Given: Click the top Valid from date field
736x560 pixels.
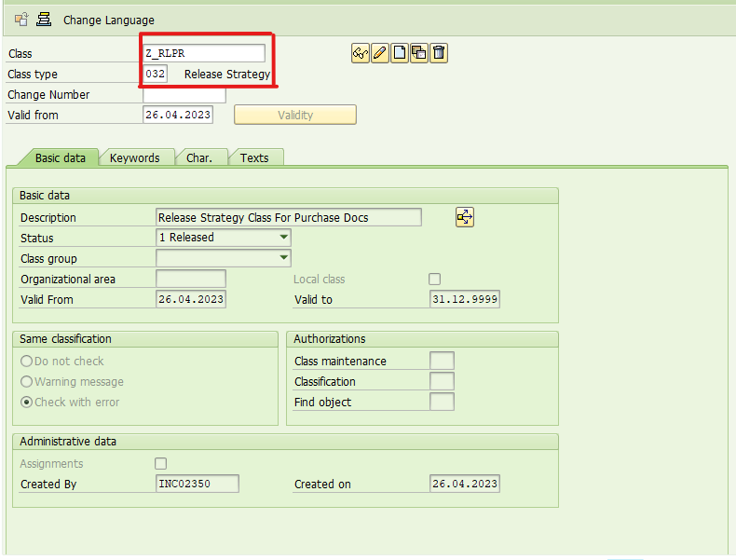Looking at the screenshot, I should coord(178,115).
